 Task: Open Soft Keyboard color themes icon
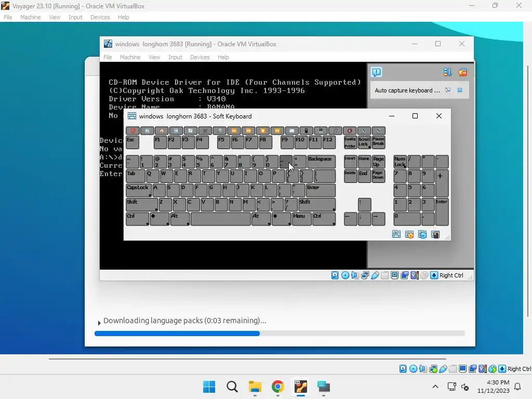[435, 234]
